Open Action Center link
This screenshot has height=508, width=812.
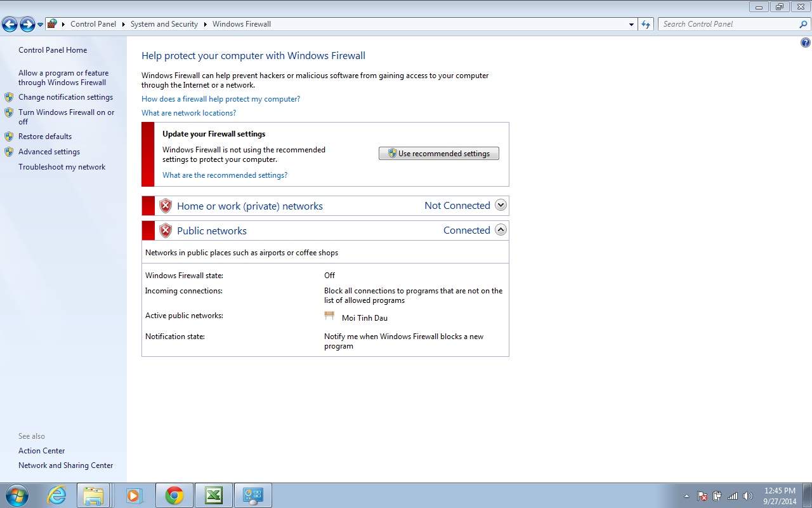[41, 451]
